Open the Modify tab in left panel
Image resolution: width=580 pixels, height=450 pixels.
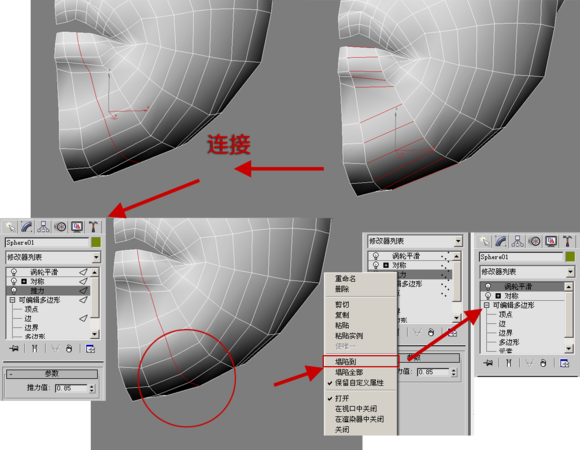27,227
